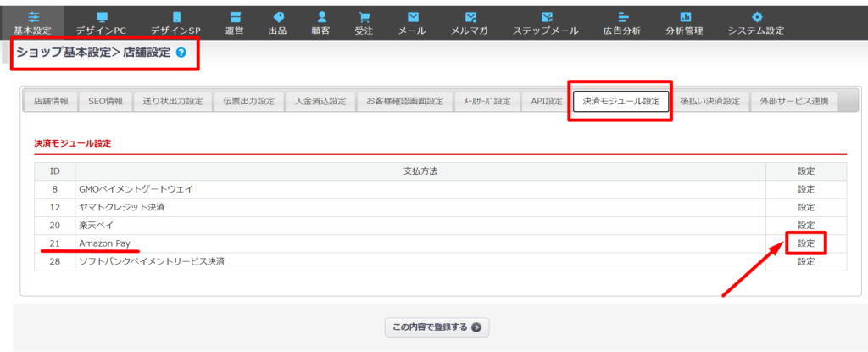Open the システム設定 gear icon
The image size is (868, 352).
(x=756, y=17)
